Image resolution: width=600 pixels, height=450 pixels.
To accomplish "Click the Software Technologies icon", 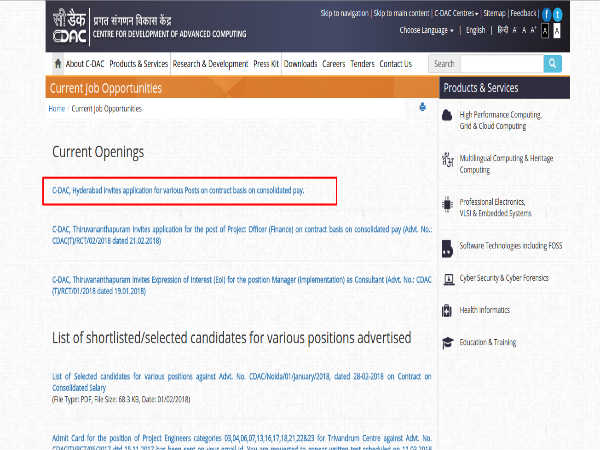I will 447,249.
